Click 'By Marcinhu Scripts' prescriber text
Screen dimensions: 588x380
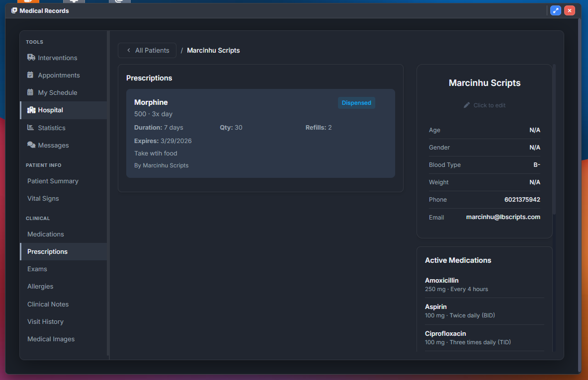161,165
